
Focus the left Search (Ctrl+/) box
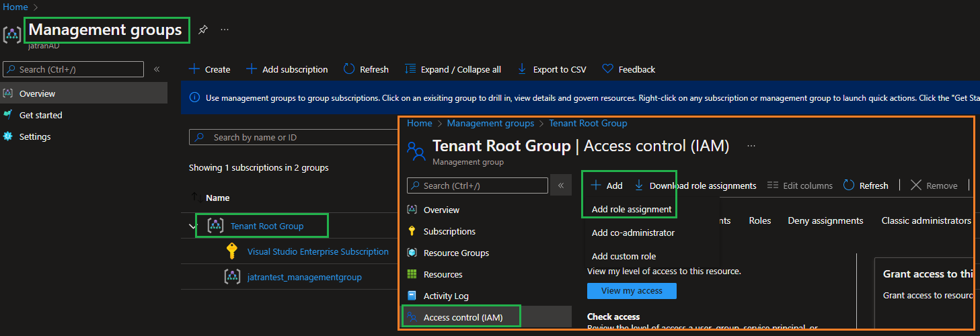click(73, 69)
